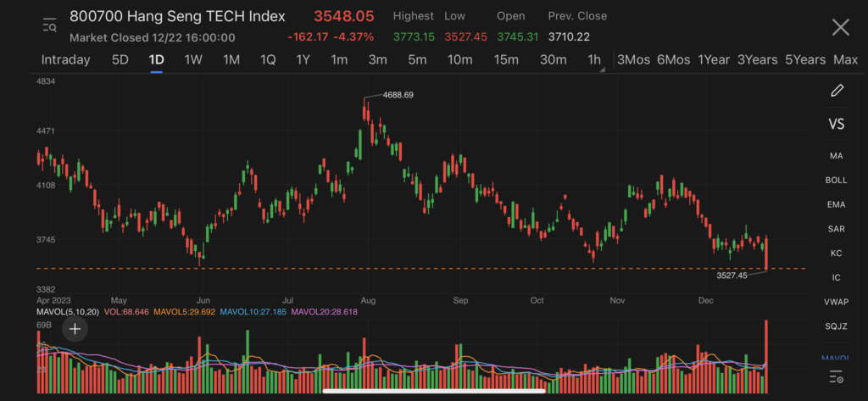Switch to the Intraday tab

(x=65, y=59)
